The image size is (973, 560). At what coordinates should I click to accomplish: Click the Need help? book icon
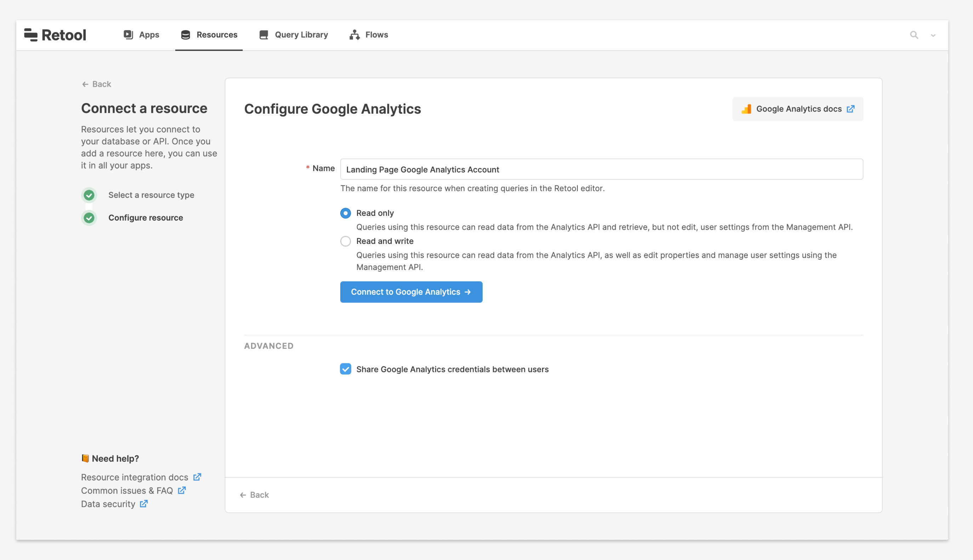[x=85, y=458]
